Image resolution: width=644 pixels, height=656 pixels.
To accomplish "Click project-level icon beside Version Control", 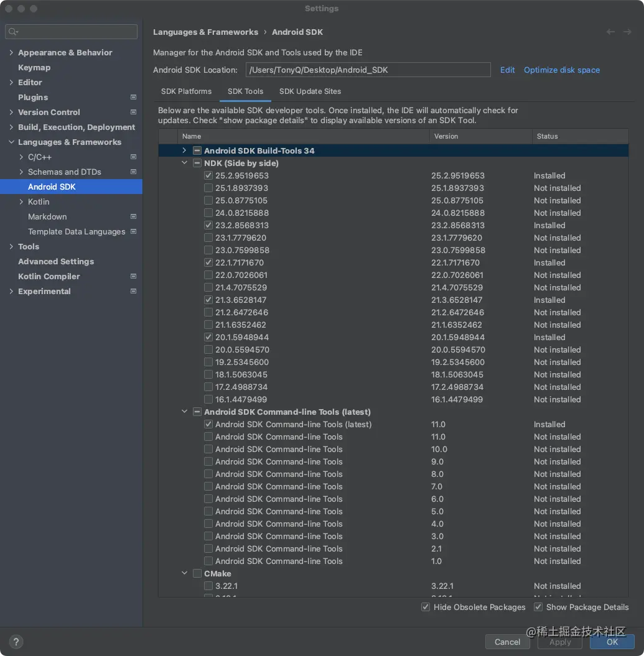I will point(134,112).
